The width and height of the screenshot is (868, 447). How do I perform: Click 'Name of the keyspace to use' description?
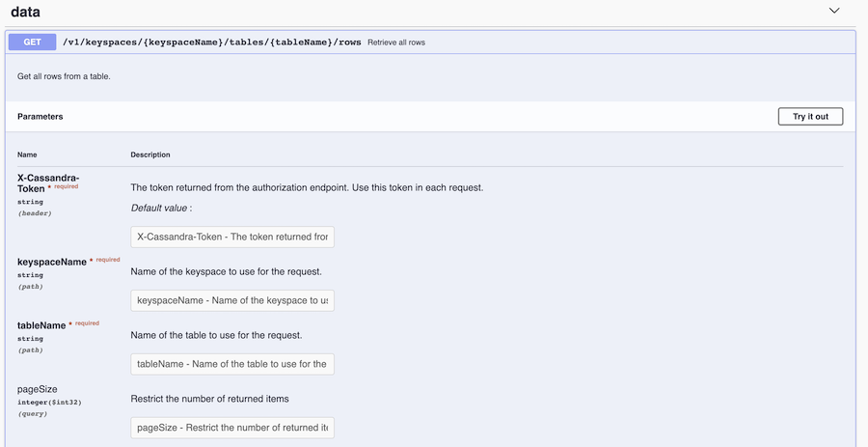tap(226, 271)
